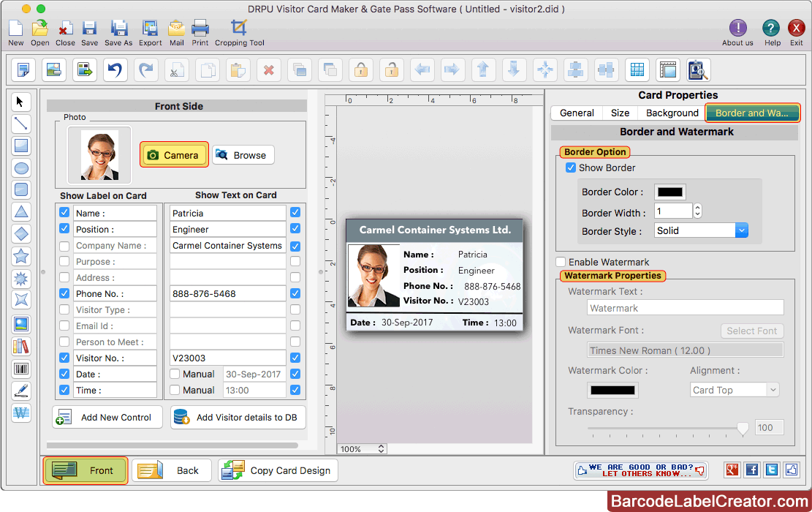This screenshot has height=512, width=812.
Task: Uncheck show-text checkbox for 888-876-5468
Action: point(295,293)
